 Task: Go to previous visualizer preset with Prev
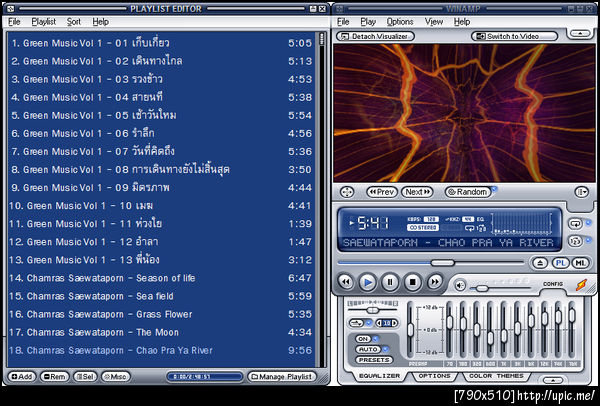point(382,192)
